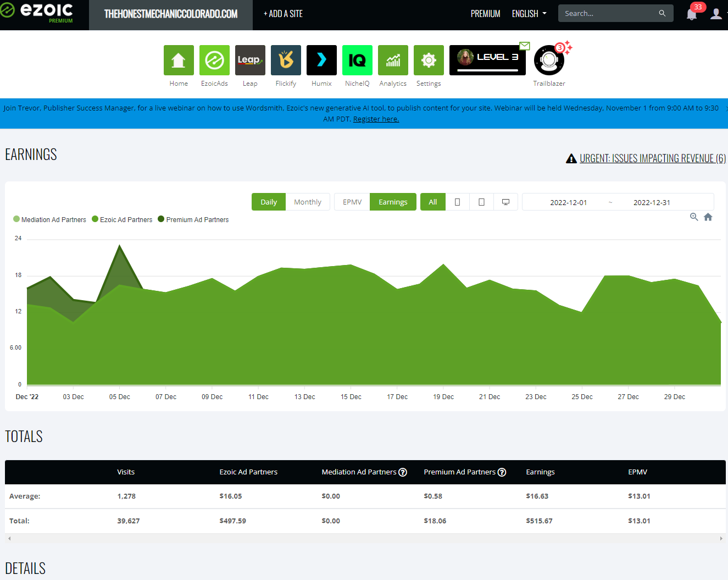Click total Ezoic partners value $497.59
Screen dimensions: 728x580
point(232,521)
